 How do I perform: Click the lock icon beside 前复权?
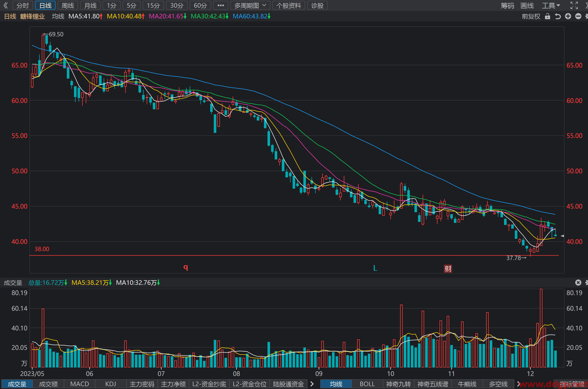547,16
